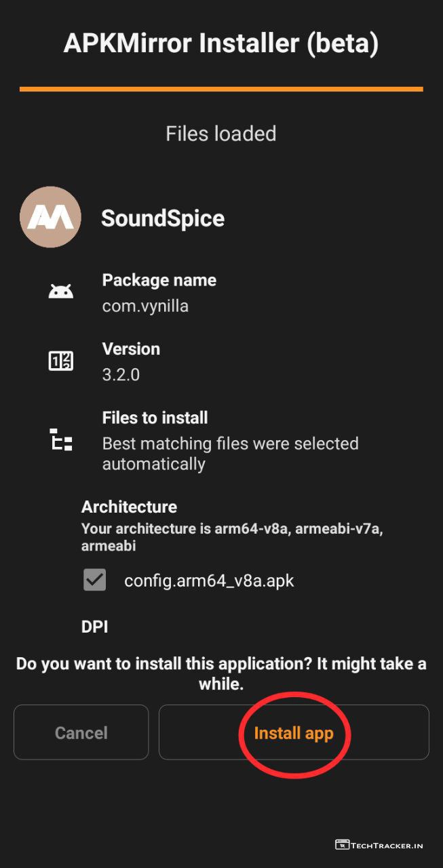Click the TechTracker watermark icon
443x868 pixels.
[x=342, y=845]
